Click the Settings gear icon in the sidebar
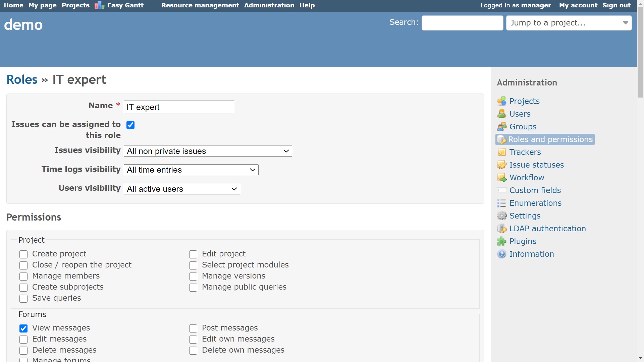This screenshot has width=644, height=362. [x=502, y=216]
